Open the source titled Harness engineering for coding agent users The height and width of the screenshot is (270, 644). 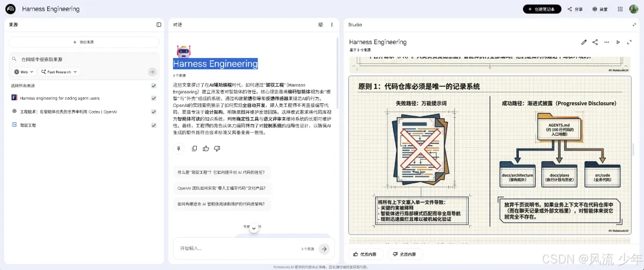[x=60, y=99]
